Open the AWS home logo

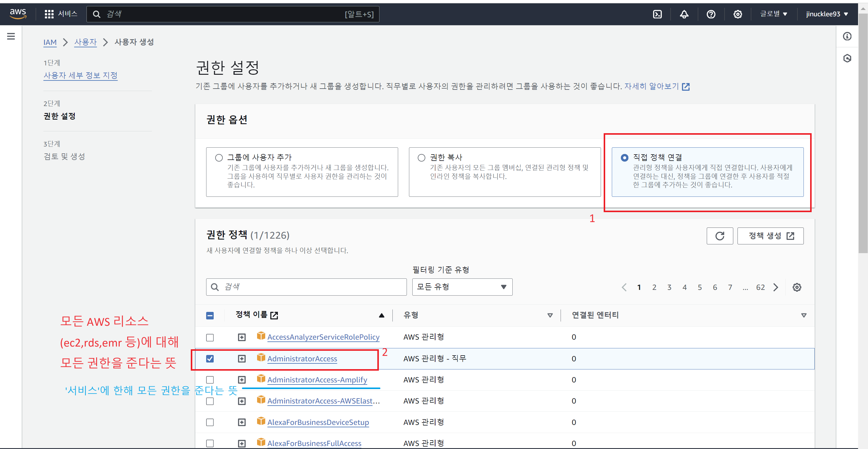[18, 14]
